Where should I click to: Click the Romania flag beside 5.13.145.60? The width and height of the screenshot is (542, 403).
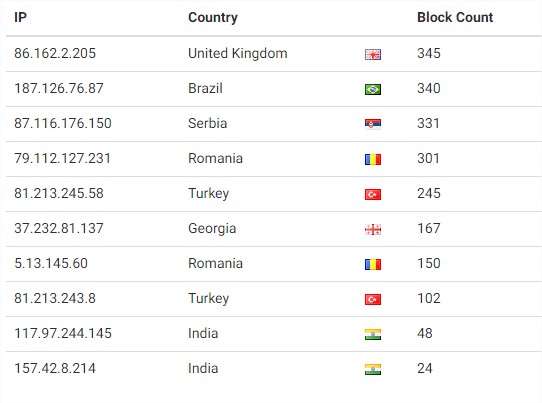(373, 264)
